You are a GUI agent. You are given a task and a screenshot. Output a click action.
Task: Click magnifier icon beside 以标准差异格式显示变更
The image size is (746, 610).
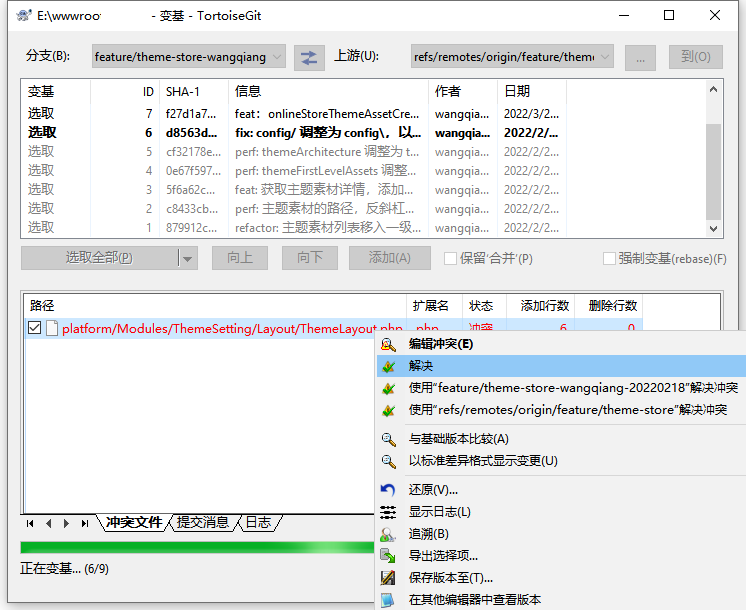click(x=388, y=461)
